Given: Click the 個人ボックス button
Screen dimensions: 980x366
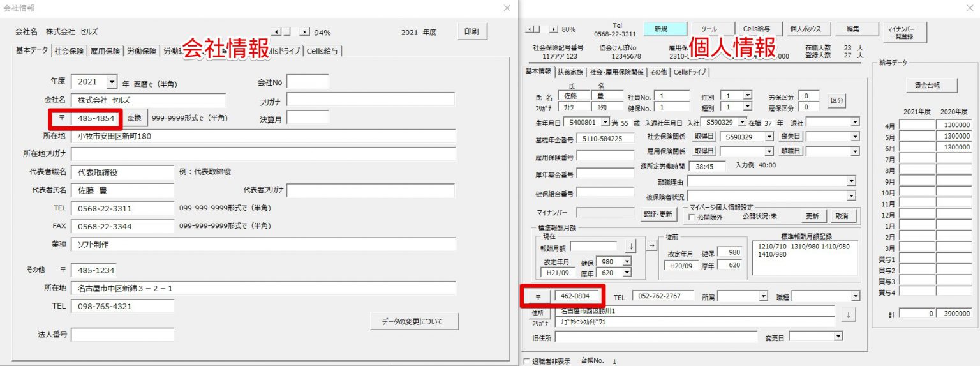Looking at the screenshot, I should (x=809, y=29).
